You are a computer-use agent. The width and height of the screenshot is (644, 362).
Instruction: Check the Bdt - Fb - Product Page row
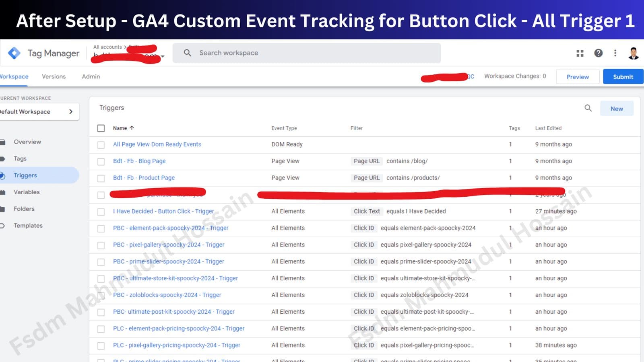101,178
